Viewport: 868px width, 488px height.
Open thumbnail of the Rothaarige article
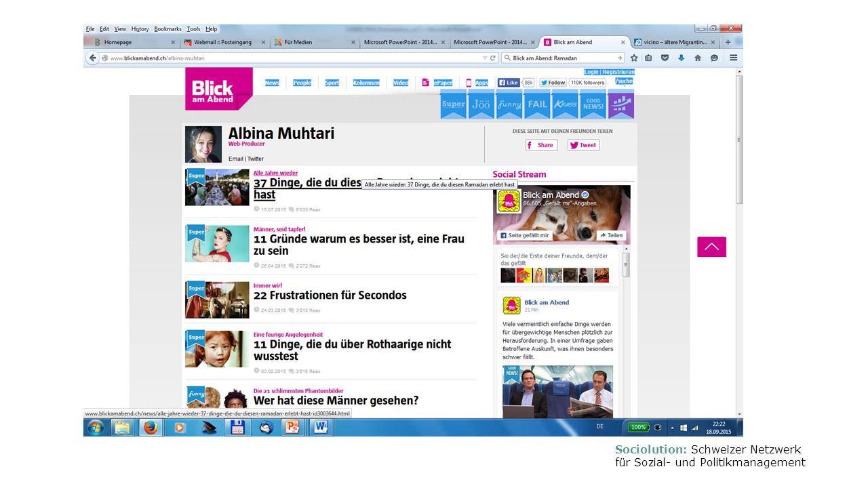click(x=217, y=349)
